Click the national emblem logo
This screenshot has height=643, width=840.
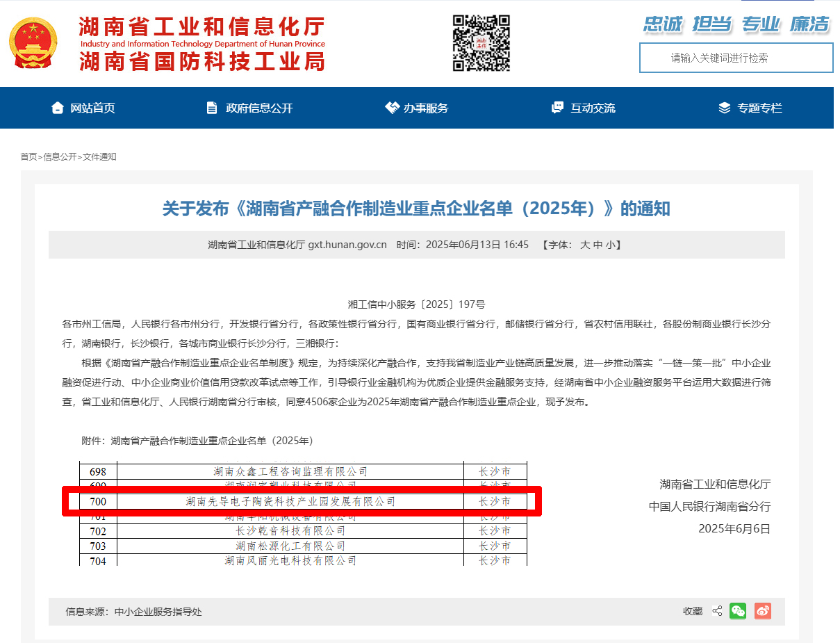[33, 42]
